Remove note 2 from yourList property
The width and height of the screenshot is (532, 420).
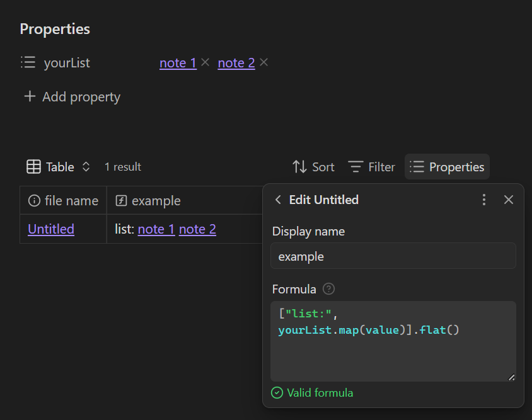[264, 62]
